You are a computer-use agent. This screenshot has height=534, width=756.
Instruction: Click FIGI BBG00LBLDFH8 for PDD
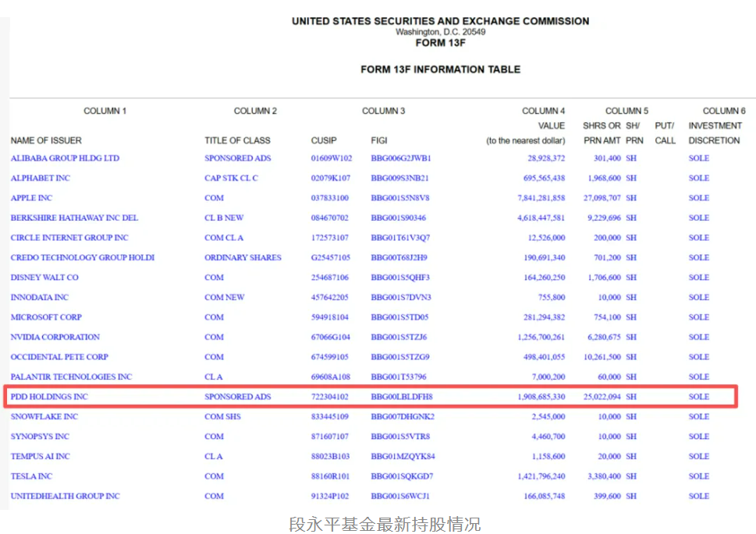402,397
